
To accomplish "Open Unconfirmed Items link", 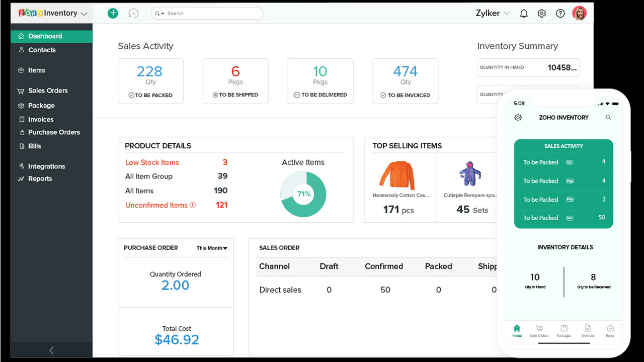I will pyautogui.click(x=156, y=205).
